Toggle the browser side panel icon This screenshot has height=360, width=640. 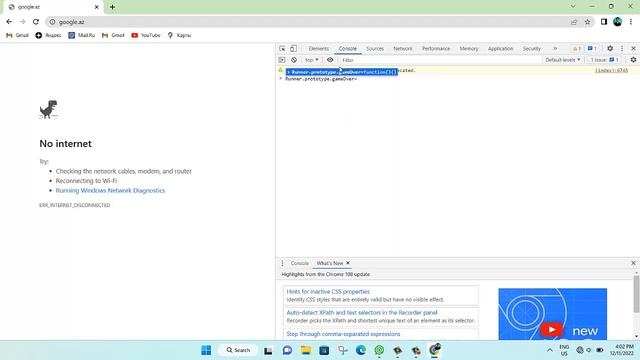[604, 22]
